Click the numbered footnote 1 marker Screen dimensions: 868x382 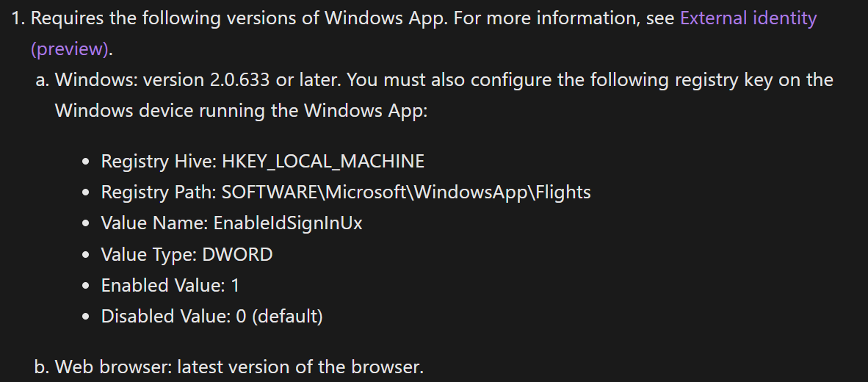pos(18,18)
